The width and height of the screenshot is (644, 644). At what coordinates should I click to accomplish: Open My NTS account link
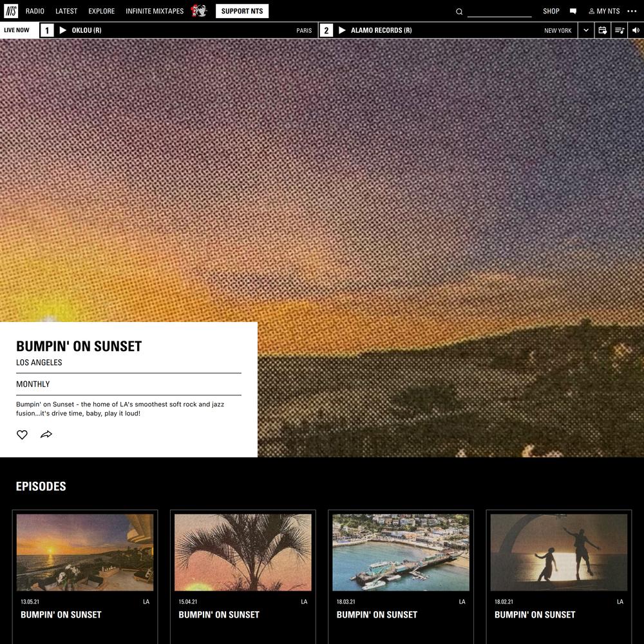click(604, 11)
